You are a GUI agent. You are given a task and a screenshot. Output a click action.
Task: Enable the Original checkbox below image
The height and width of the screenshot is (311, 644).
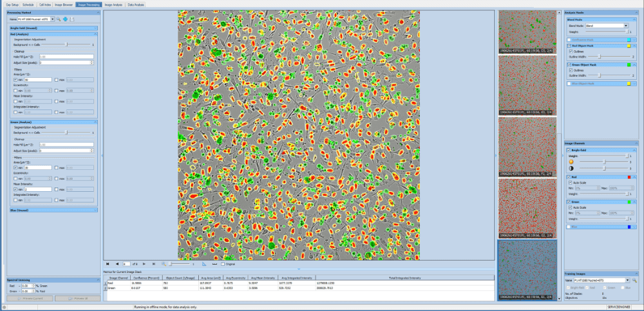coord(223,263)
